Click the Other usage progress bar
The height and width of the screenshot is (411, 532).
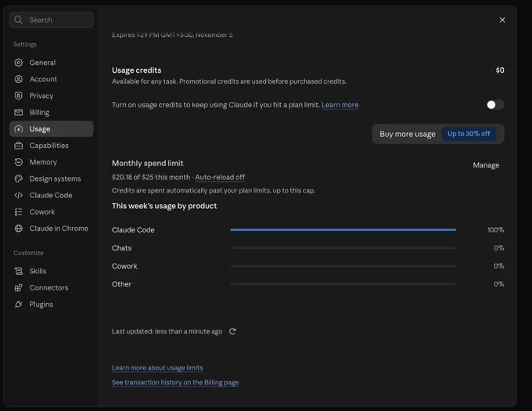[343, 284]
